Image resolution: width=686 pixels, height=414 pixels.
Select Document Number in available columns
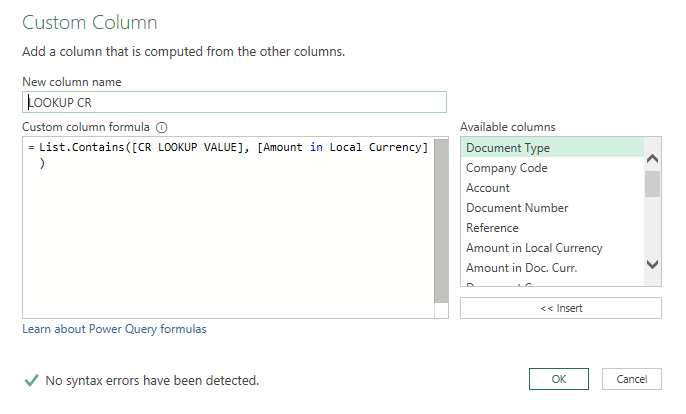click(x=552, y=208)
